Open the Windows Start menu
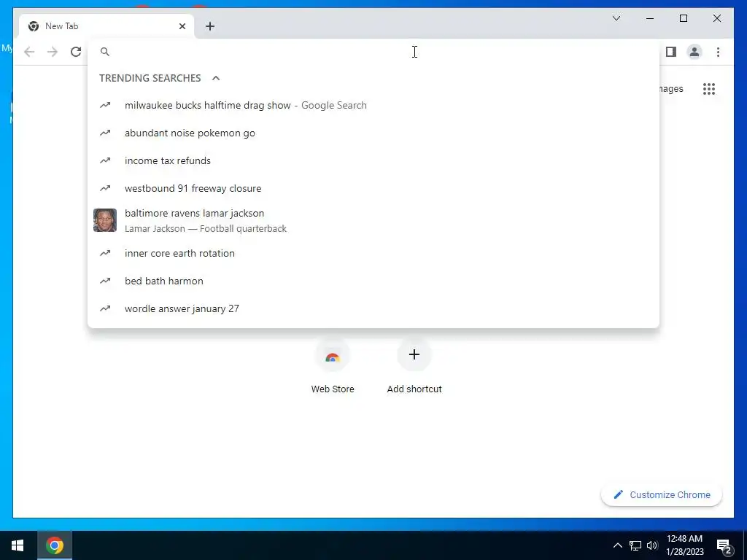 pos(18,545)
